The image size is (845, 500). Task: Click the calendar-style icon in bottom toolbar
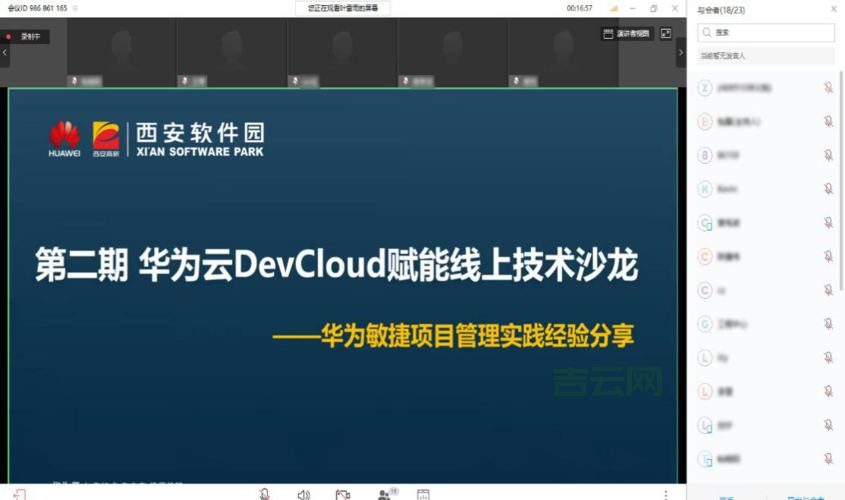click(x=423, y=494)
